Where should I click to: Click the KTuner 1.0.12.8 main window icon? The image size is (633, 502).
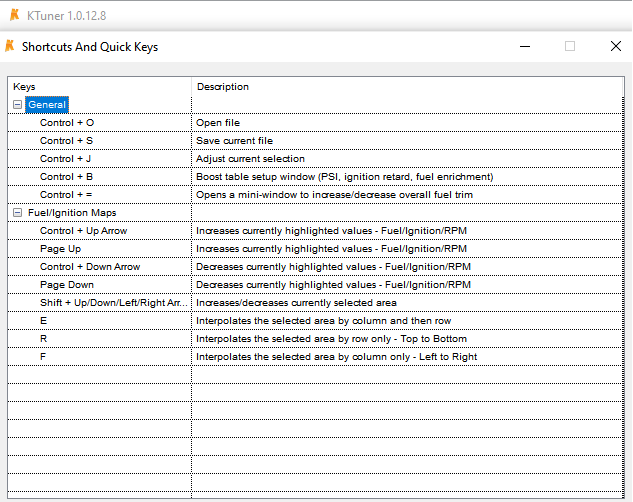15,15
